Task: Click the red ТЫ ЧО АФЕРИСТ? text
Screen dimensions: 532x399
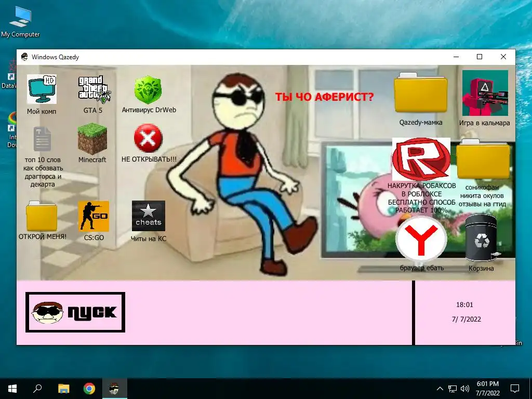Action: (324, 97)
